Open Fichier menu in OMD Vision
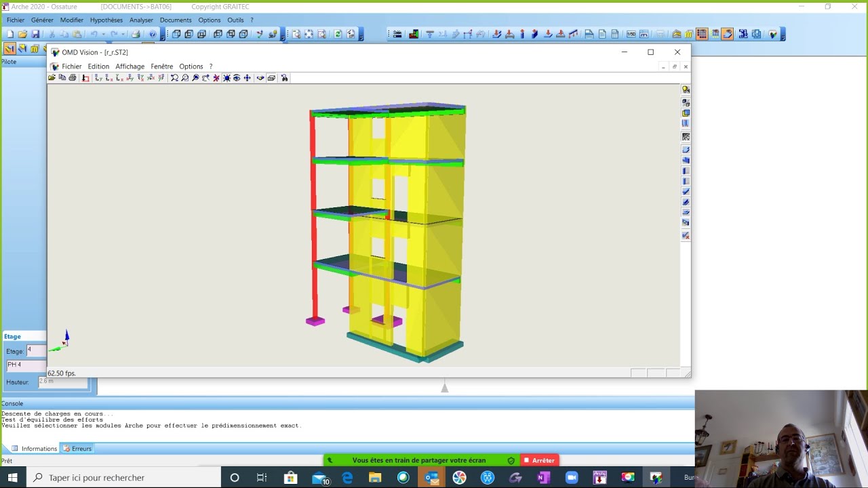This screenshot has width=868, height=488. pos(71,66)
